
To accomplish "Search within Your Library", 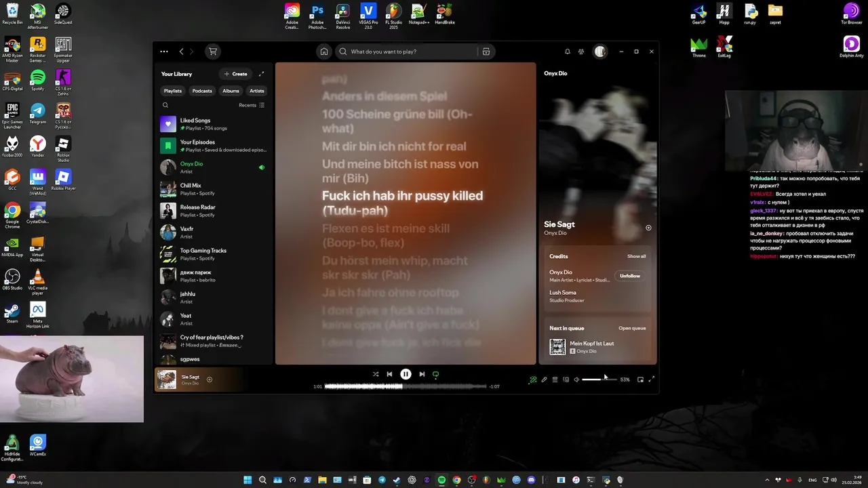I will pos(165,105).
